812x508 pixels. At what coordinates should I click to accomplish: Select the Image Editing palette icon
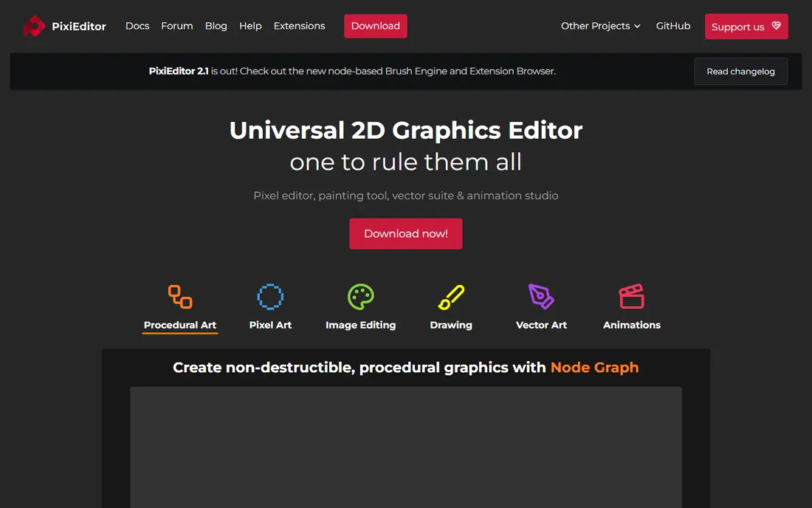point(360,297)
